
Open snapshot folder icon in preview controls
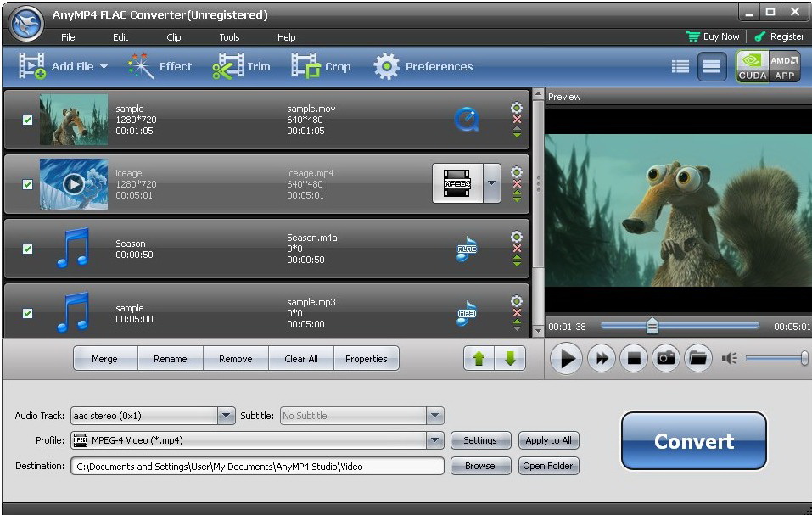[697, 358]
